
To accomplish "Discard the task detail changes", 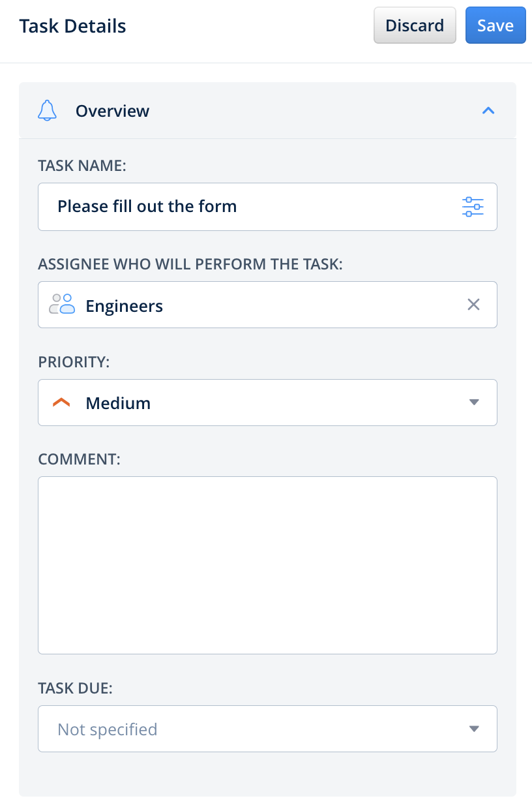I will [x=415, y=25].
